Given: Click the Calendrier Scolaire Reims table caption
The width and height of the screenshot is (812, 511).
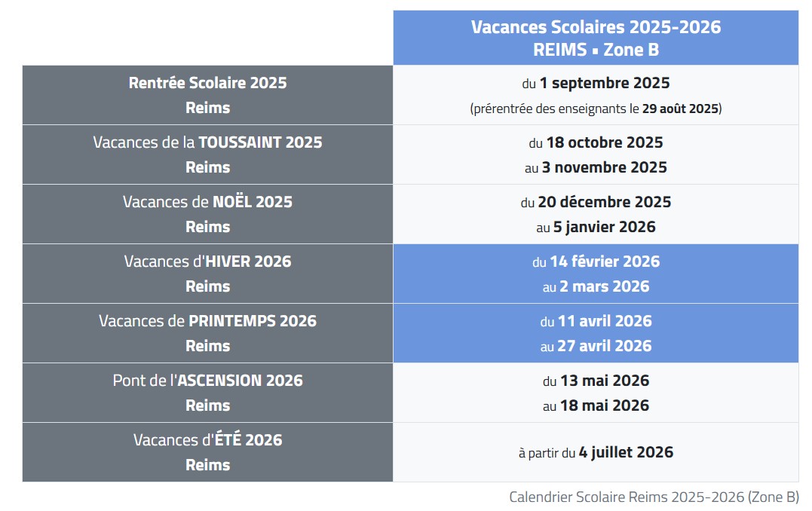Looking at the screenshot, I should pos(654,497).
